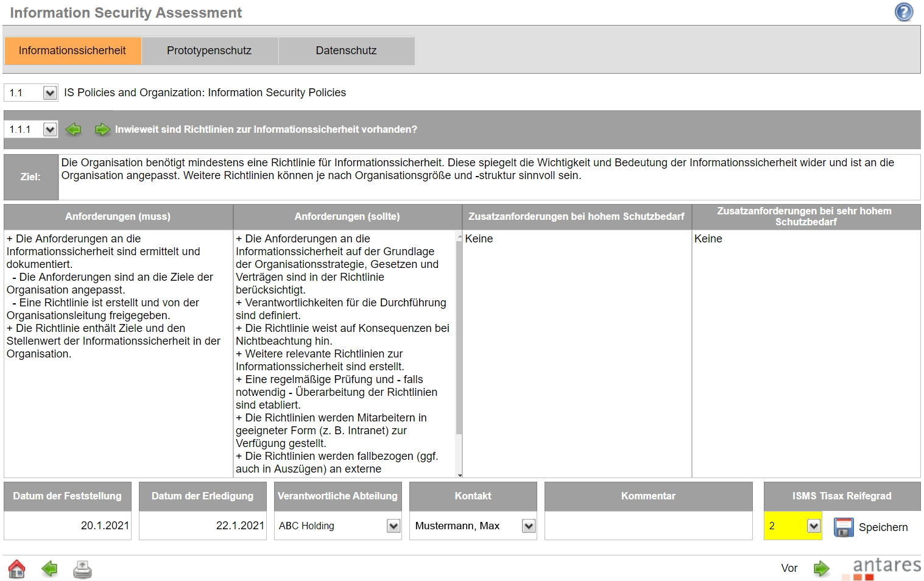Viewport: 924px width, 581px height.
Task: Click the Zusatzanforderungen bei hohem Schutzbedarf header
Action: coord(577,217)
